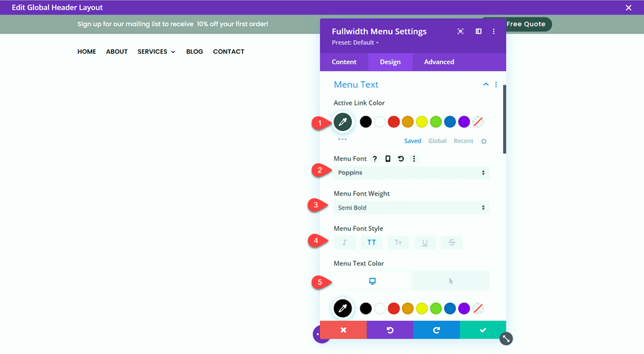644x354 pixels.
Task: Click the HOME menu link
Action: click(87, 52)
